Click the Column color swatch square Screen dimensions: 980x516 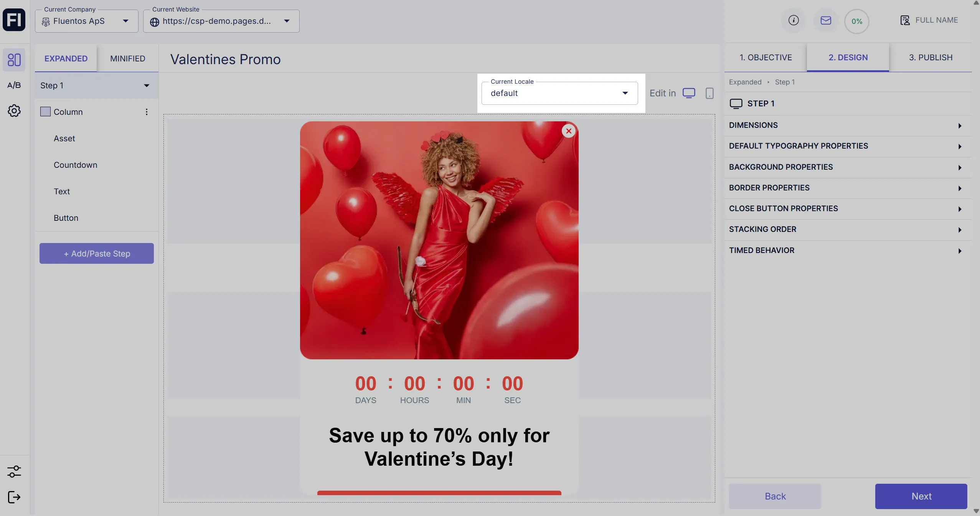coord(45,112)
